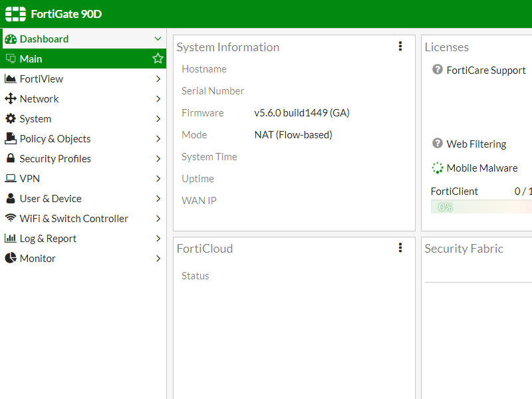Open the Policy & Objects menu

point(83,138)
